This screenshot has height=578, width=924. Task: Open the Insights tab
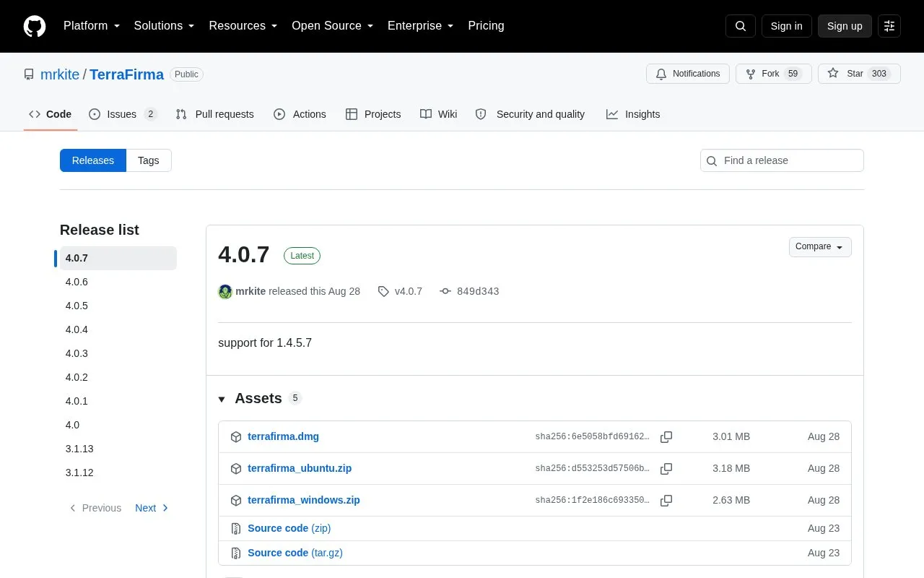tap(633, 114)
